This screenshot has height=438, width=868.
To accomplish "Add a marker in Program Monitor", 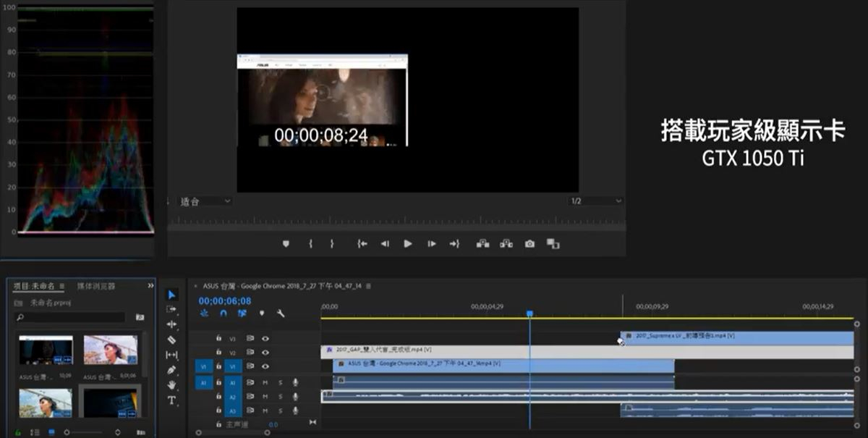I will click(x=286, y=244).
